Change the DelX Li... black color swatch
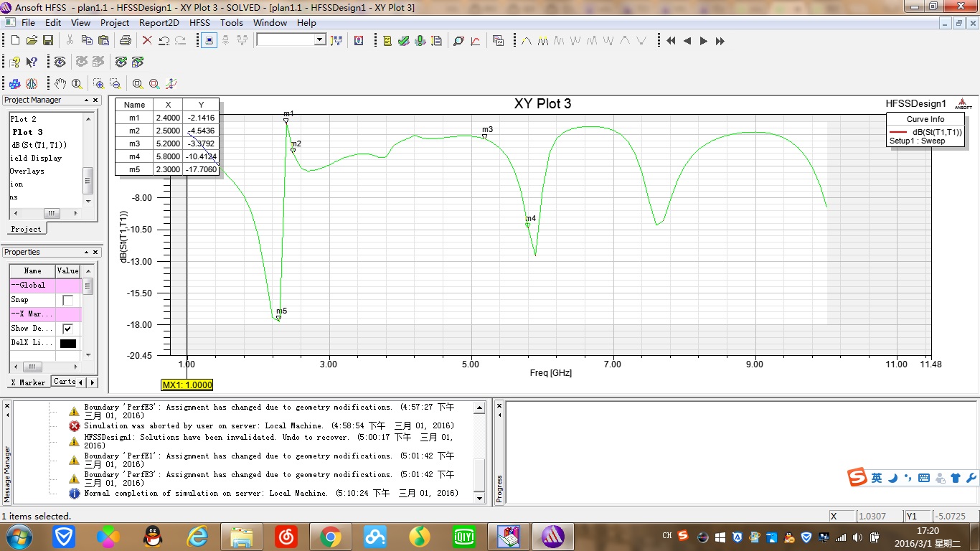 [x=67, y=343]
